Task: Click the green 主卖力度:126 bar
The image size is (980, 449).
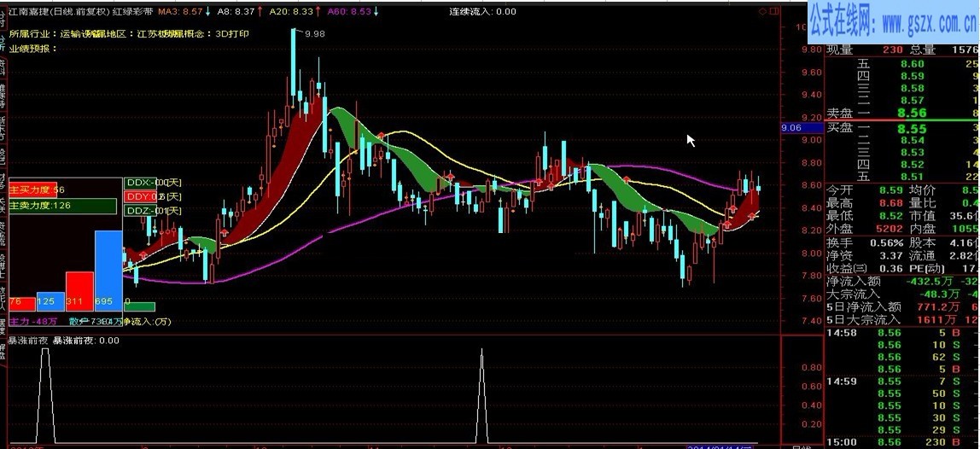Action: (x=62, y=206)
